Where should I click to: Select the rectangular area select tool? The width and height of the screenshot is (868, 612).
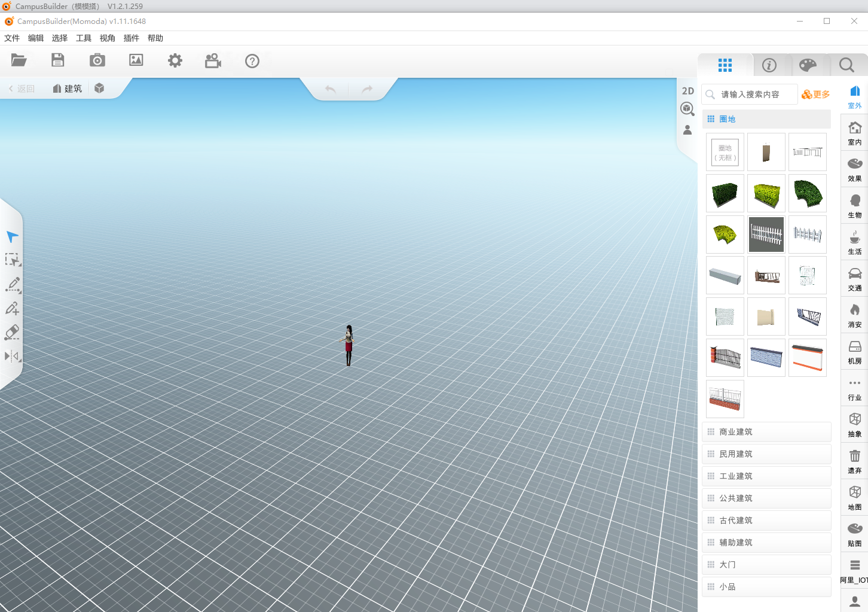click(x=12, y=260)
